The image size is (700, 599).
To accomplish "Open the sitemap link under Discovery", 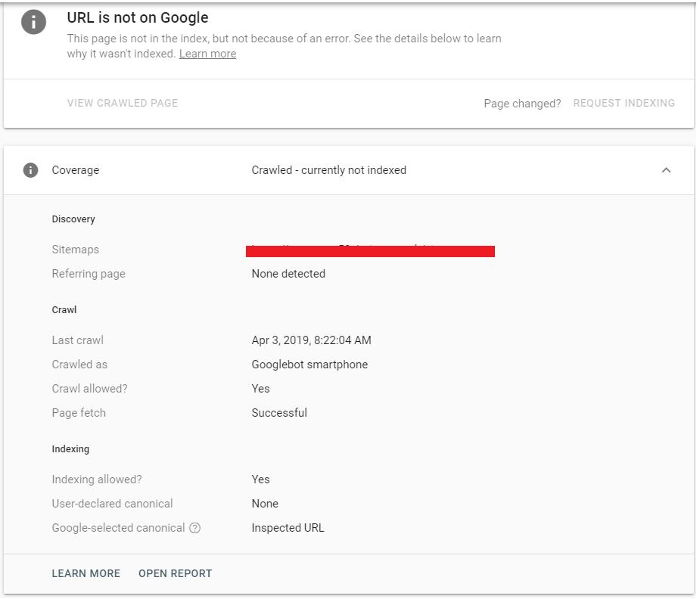I will [371, 250].
